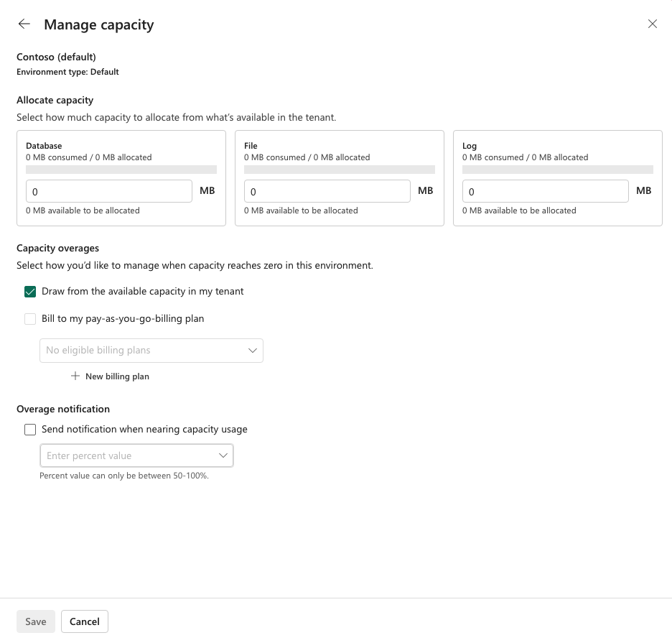Uncheck Draw from the available capacity in my tenant
The width and height of the screenshot is (672, 643).
pyautogui.click(x=30, y=292)
